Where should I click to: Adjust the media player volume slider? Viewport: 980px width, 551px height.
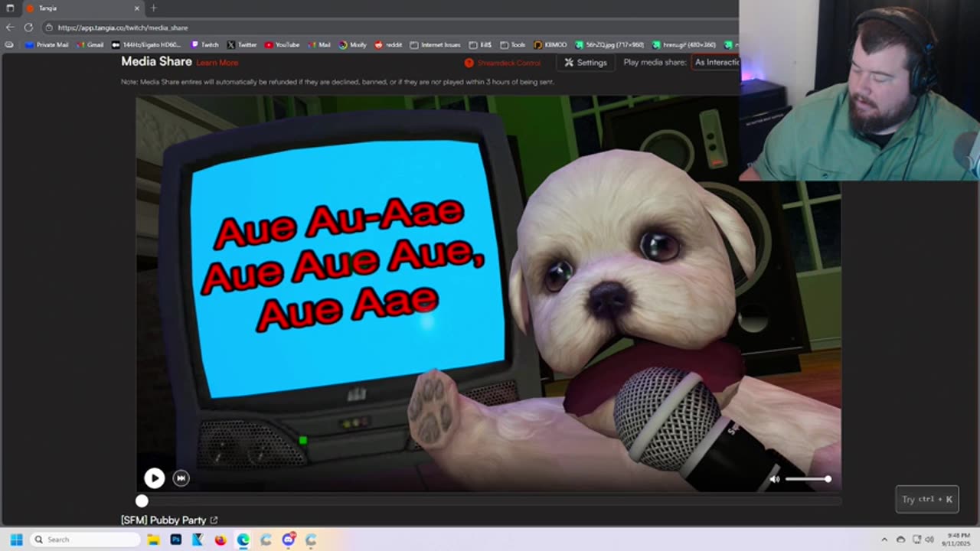click(x=807, y=479)
